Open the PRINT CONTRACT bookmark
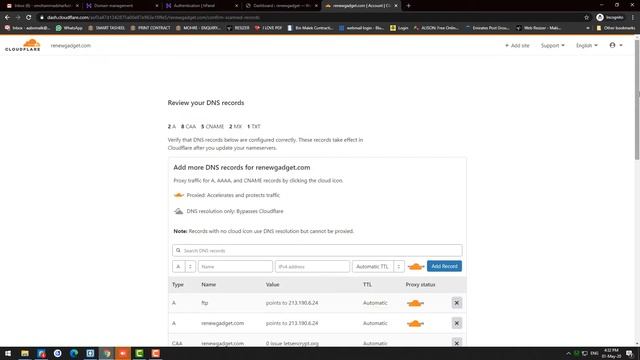This screenshot has height=360, width=640. click(150, 28)
